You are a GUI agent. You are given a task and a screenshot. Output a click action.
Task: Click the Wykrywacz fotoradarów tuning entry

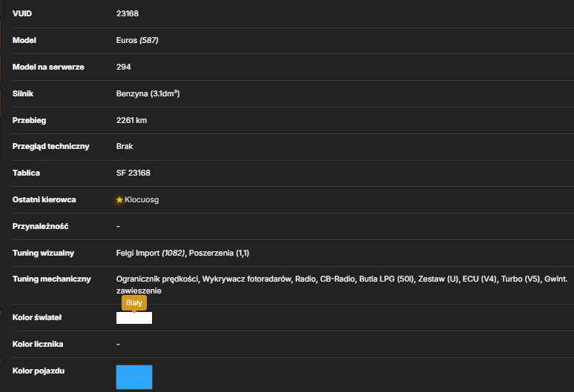(x=247, y=279)
